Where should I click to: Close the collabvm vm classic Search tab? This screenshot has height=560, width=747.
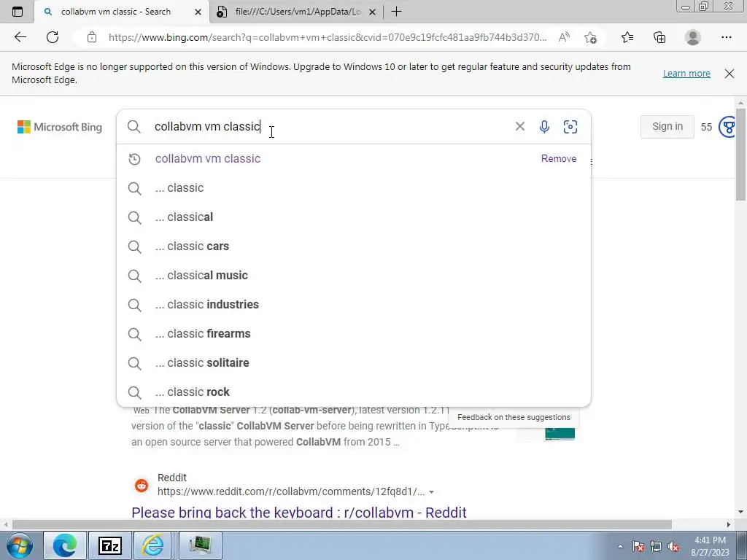[198, 12]
